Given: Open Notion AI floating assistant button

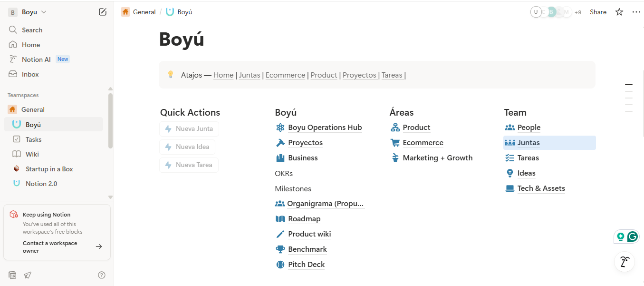Looking at the screenshot, I should click(x=625, y=261).
